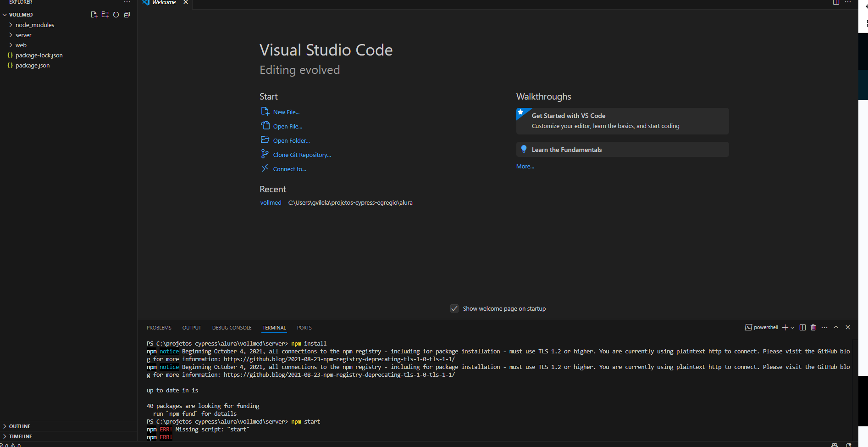The height and width of the screenshot is (447, 868).
Task: Click the JSON braces icon beside package.json
Action: pos(10,65)
